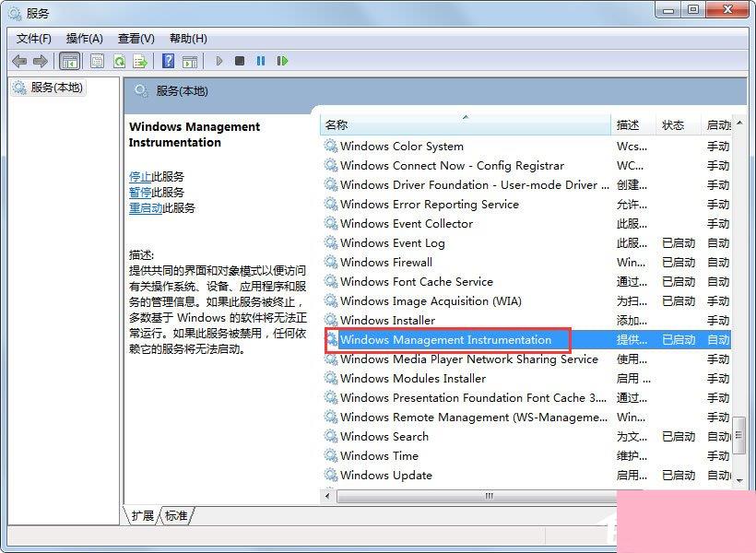Click the Properties toolbar icon
The width and height of the screenshot is (756, 553).
point(98,61)
